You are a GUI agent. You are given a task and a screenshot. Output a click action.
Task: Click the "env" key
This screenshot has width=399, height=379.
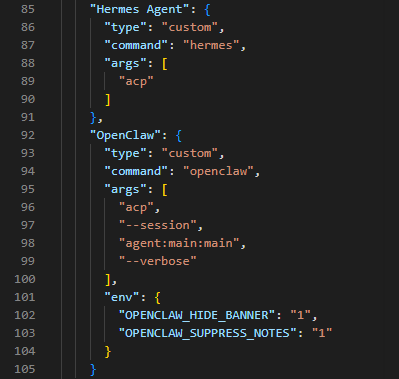[x=122, y=297]
